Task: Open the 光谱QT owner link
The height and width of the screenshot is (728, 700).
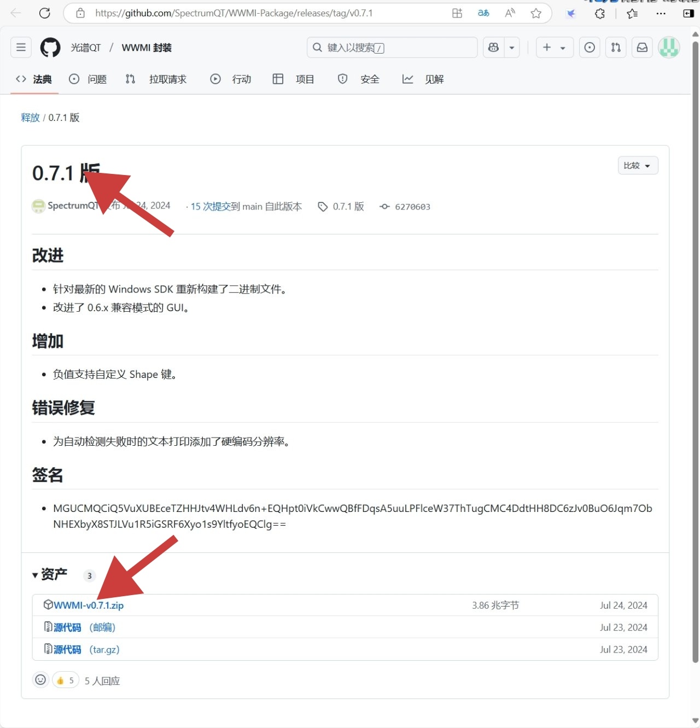Action: tap(86, 48)
